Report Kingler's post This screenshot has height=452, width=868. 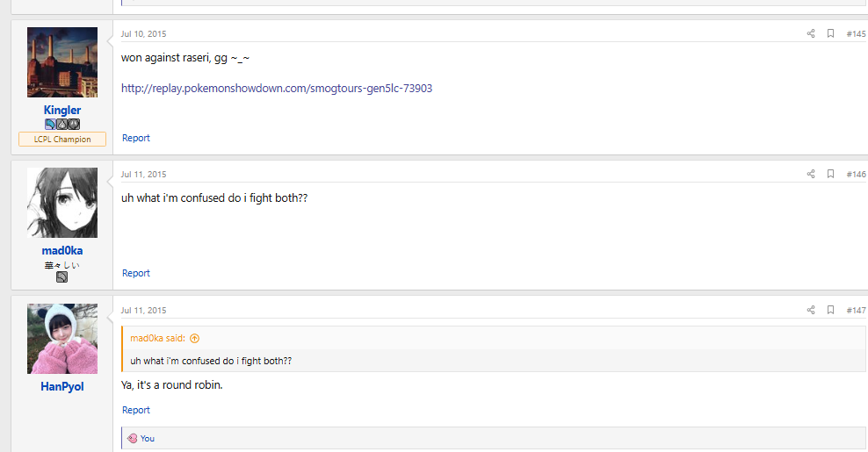(x=136, y=138)
